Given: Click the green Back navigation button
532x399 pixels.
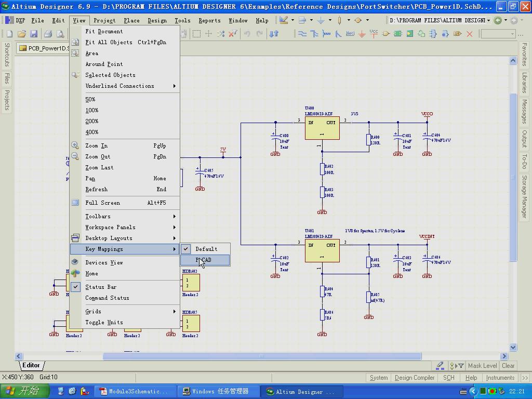Looking at the screenshot, I should point(498,20).
